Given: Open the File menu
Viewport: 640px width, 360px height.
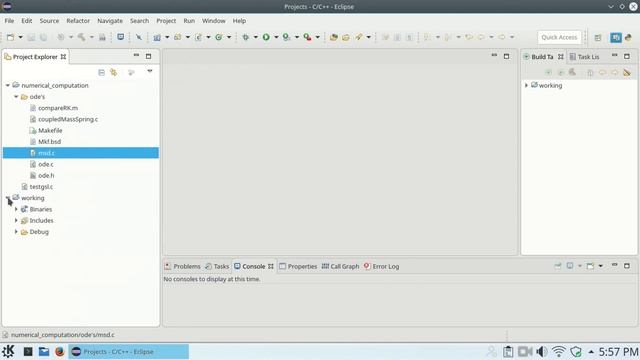Looking at the screenshot, I should tap(9, 20).
